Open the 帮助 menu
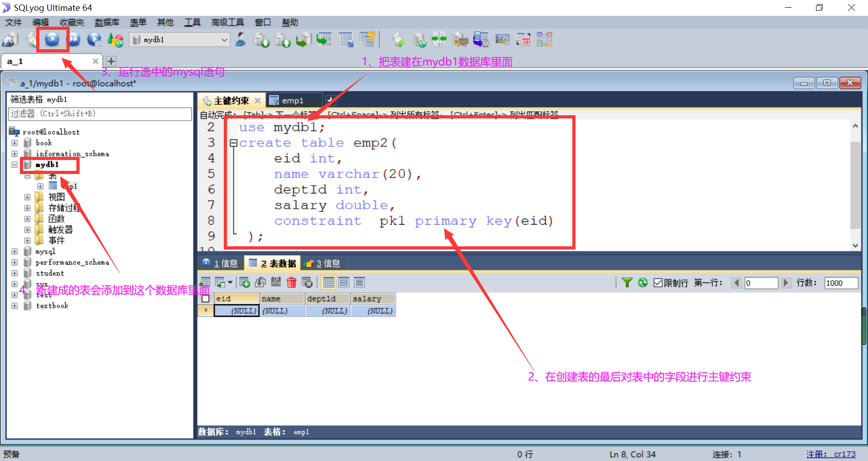Image resolution: width=868 pixels, height=461 pixels. point(290,22)
